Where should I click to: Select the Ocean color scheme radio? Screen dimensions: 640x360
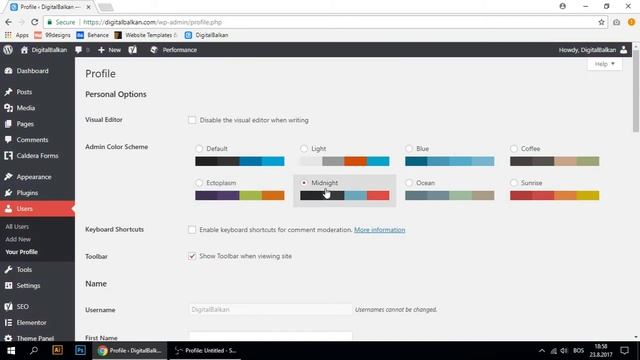click(409, 183)
